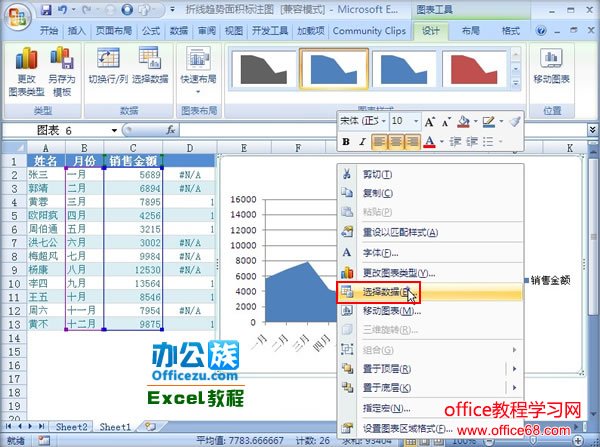Toggle bold in mini toolbar

pos(346,142)
